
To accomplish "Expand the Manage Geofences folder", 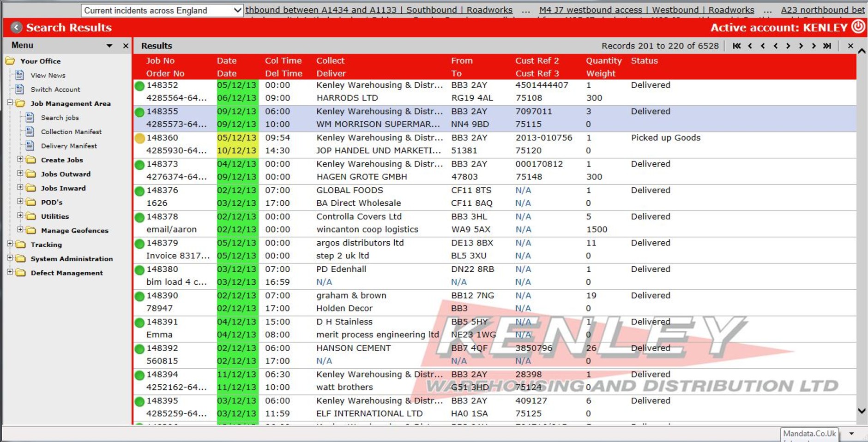I will [x=20, y=230].
